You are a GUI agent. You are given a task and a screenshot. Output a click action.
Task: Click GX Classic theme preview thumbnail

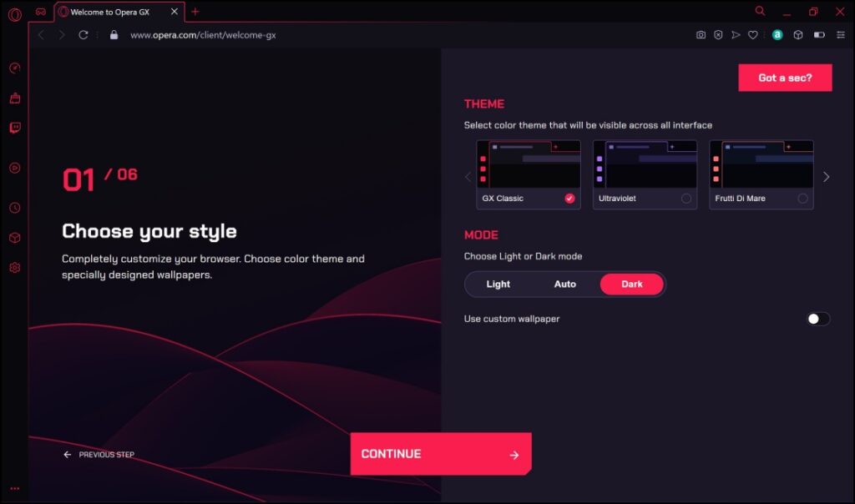(x=529, y=164)
